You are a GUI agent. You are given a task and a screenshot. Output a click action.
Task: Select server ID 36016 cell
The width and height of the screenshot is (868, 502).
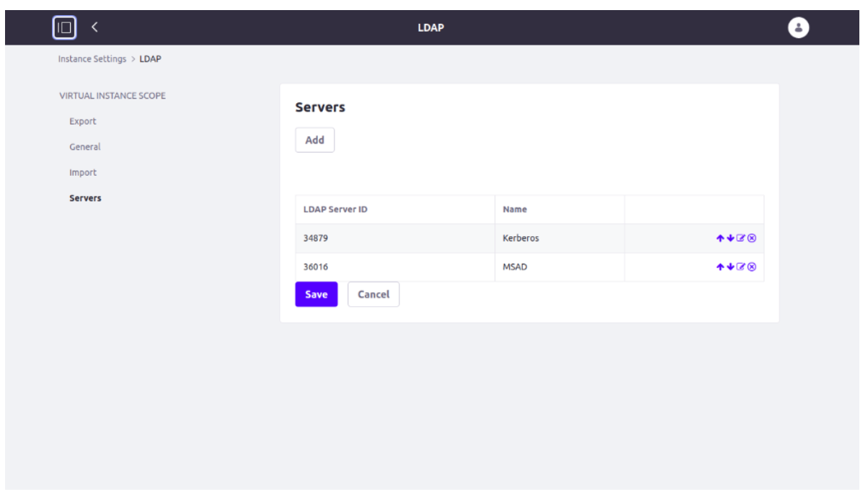(395, 266)
